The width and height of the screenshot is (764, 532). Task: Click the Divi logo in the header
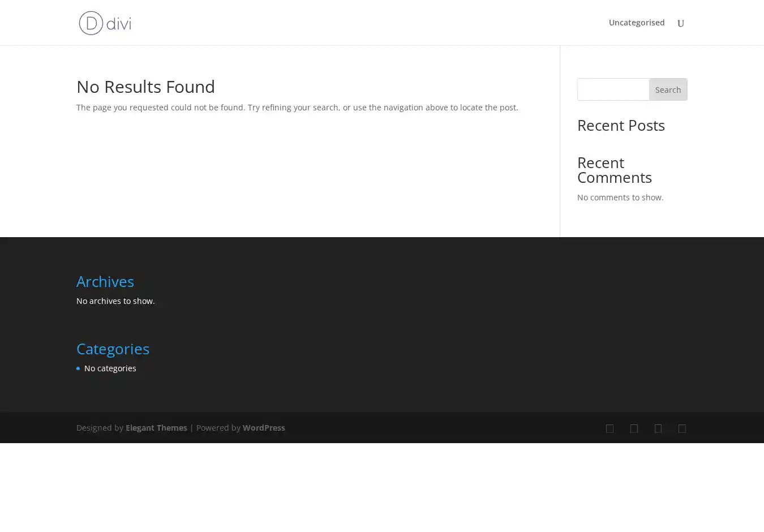[x=105, y=23]
